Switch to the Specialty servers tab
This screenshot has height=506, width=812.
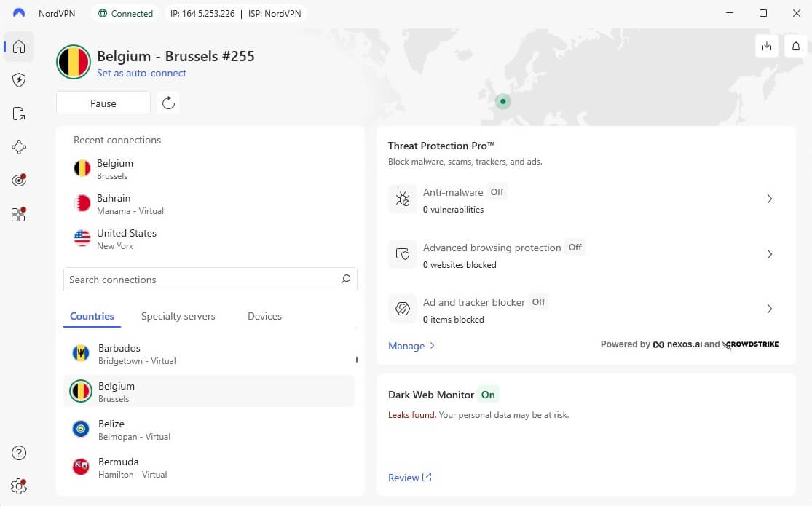pos(178,316)
